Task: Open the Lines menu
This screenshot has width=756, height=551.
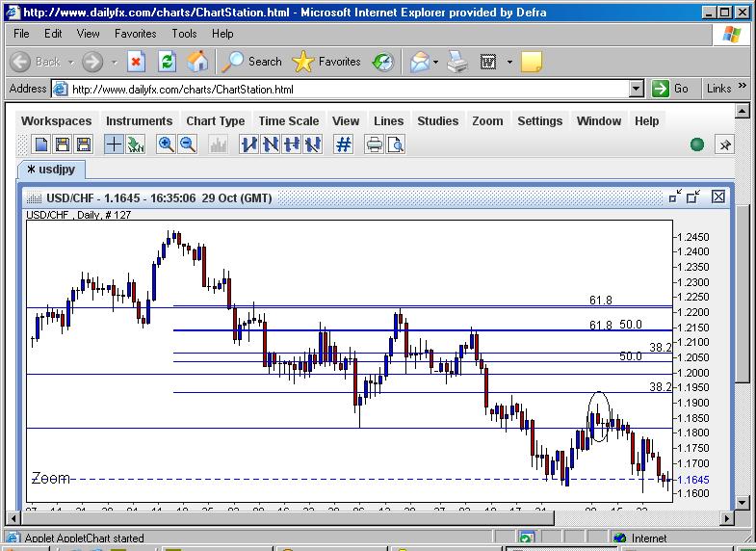Action: 389,121
